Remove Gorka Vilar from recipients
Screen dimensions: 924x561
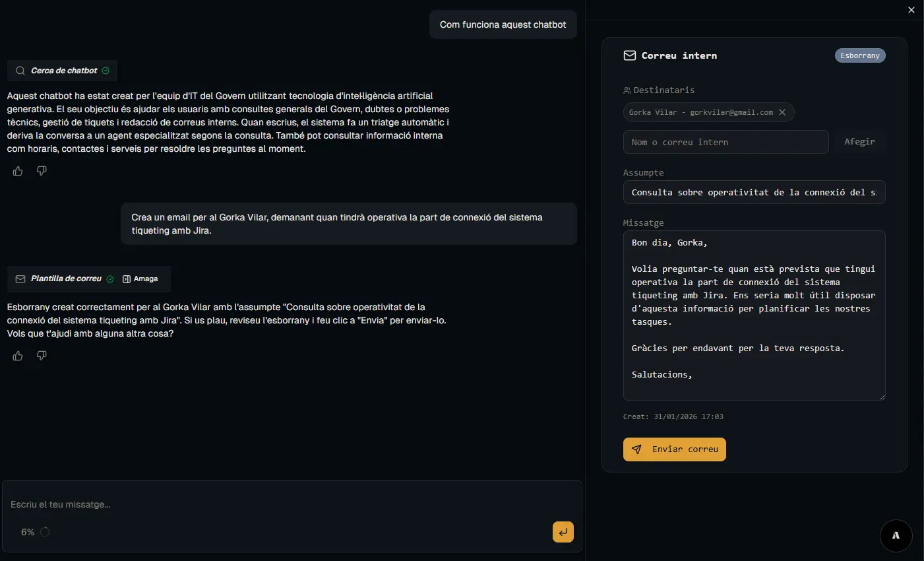[x=782, y=112]
